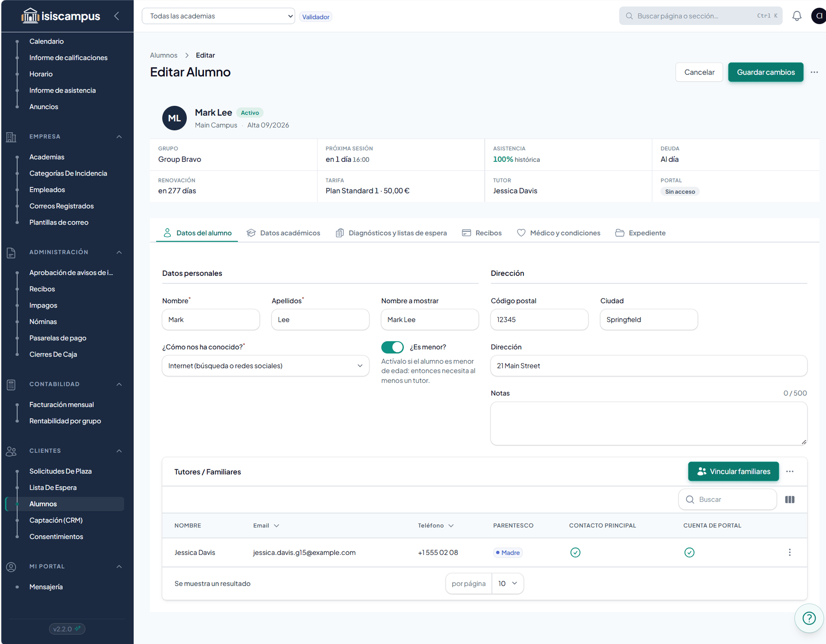Open the user profile avatar

(x=818, y=16)
